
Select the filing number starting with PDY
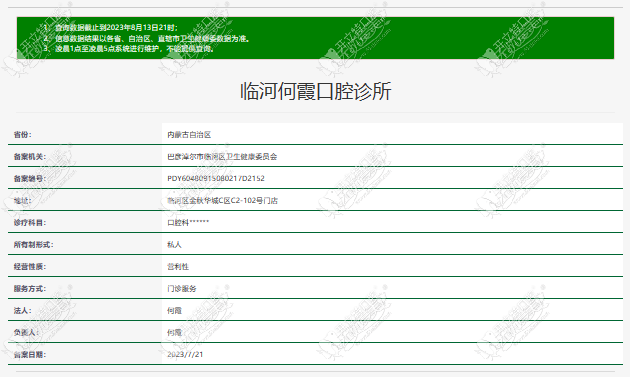[x=216, y=178]
